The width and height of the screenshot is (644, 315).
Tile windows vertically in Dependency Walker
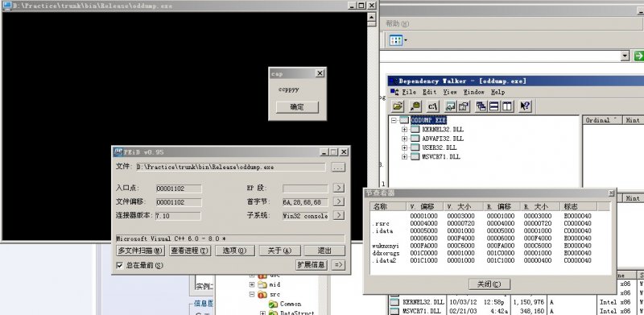pyautogui.click(x=507, y=106)
